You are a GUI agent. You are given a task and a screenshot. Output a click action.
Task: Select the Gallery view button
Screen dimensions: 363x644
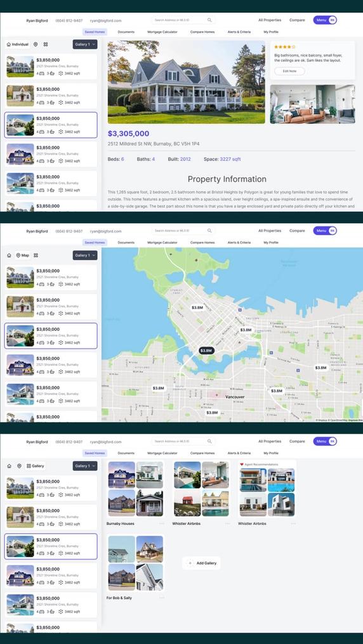tap(35, 466)
